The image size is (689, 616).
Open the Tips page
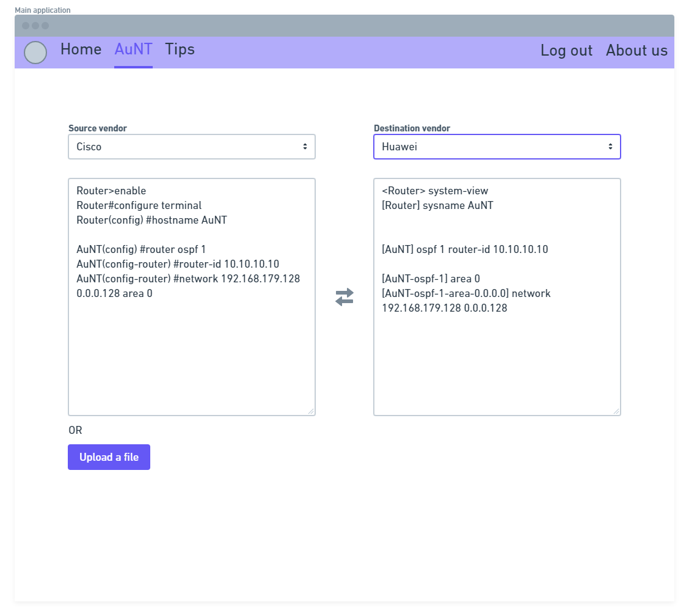(x=180, y=50)
